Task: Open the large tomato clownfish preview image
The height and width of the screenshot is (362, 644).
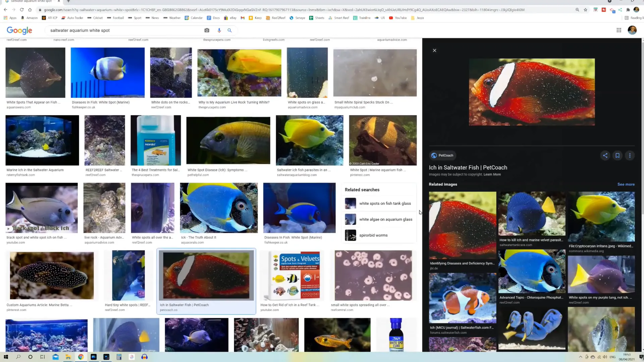Action: click(532, 92)
